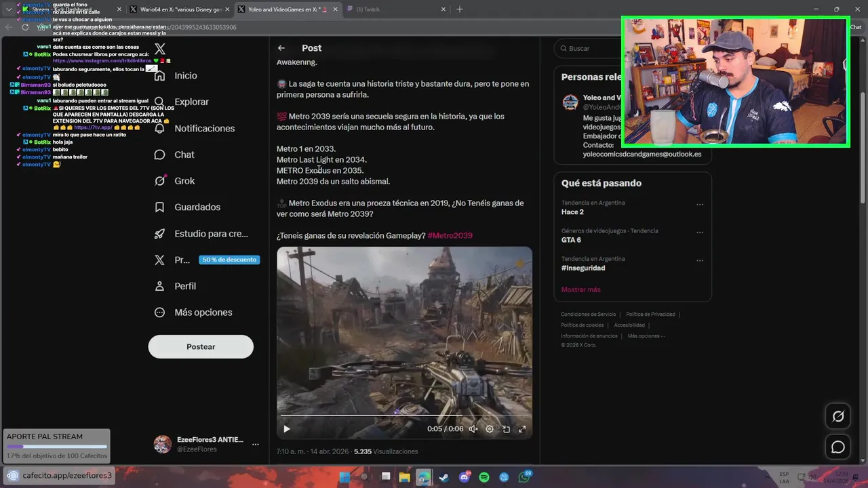Open Política de cookies footer link

coord(582,325)
